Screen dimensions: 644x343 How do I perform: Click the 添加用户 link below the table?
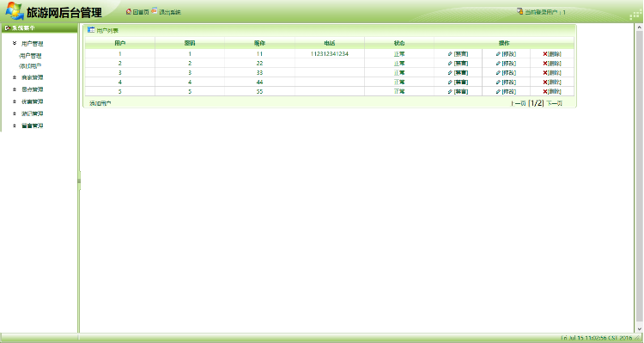click(100, 103)
